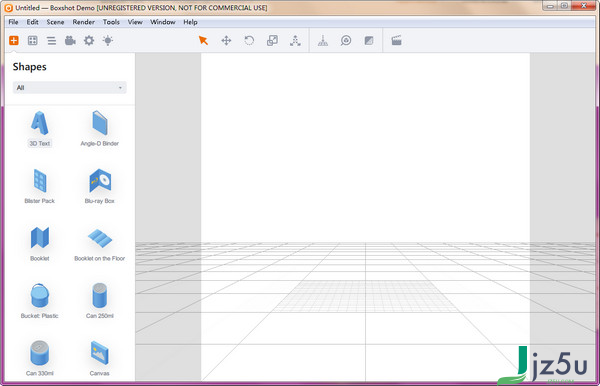Add a 3D Text shape
The width and height of the screenshot is (600, 386).
click(40, 129)
